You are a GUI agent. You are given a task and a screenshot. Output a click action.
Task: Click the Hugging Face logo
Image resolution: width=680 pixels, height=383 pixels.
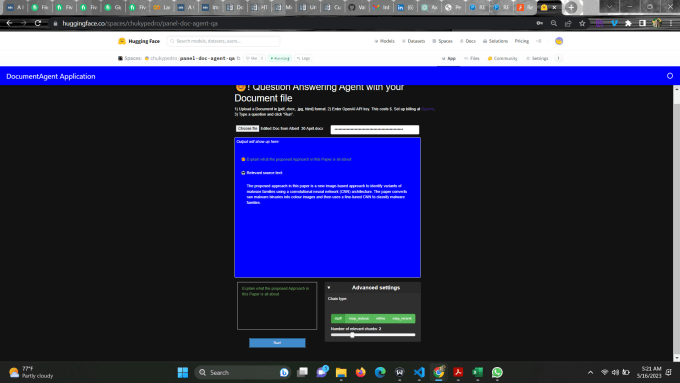(139, 41)
